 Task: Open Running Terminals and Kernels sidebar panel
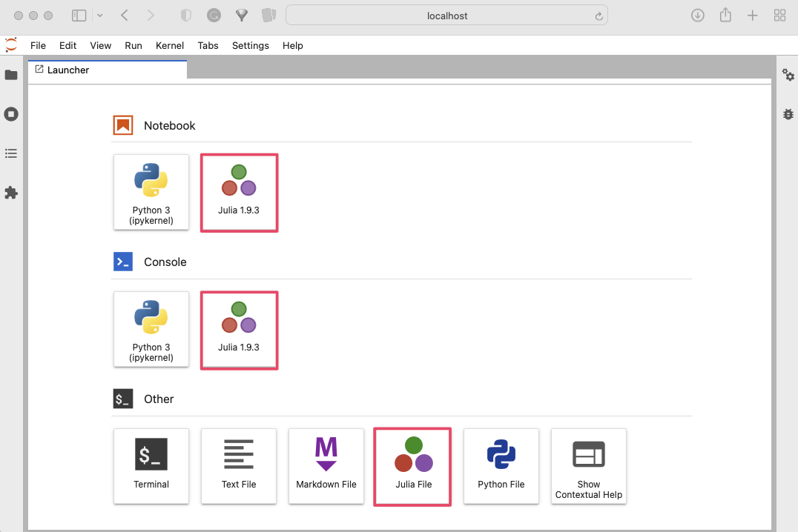point(11,114)
